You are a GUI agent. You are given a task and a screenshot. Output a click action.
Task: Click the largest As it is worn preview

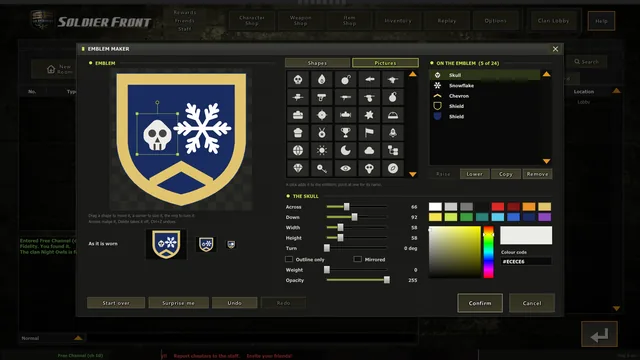pyautogui.click(x=166, y=244)
